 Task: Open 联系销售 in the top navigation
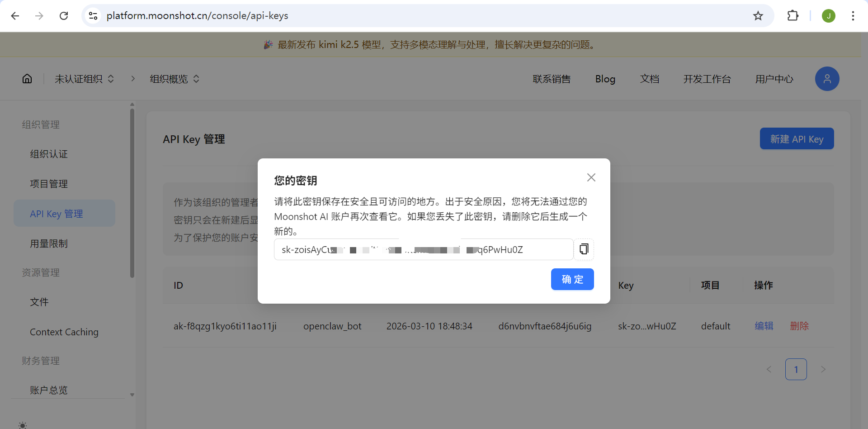coord(552,79)
